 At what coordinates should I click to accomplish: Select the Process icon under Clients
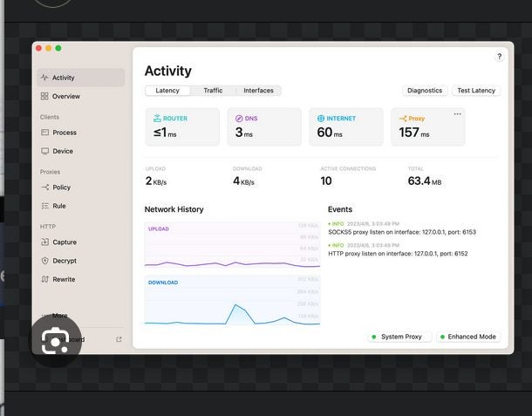pyautogui.click(x=44, y=133)
